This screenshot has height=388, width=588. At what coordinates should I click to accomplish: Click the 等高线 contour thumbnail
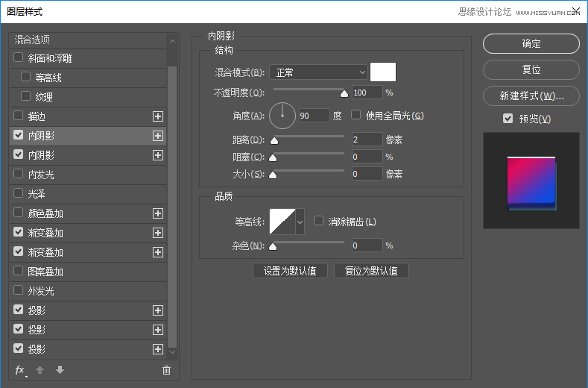[x=282, y=222]
